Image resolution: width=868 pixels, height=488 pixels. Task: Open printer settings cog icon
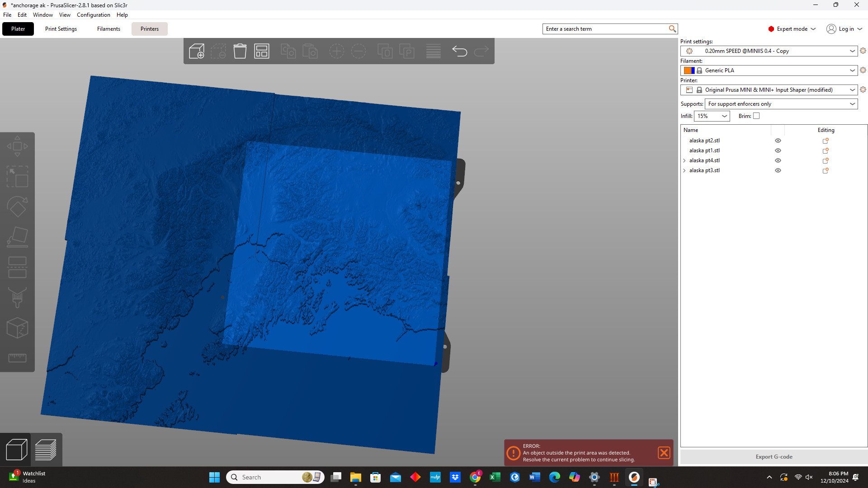pos(863,89)
